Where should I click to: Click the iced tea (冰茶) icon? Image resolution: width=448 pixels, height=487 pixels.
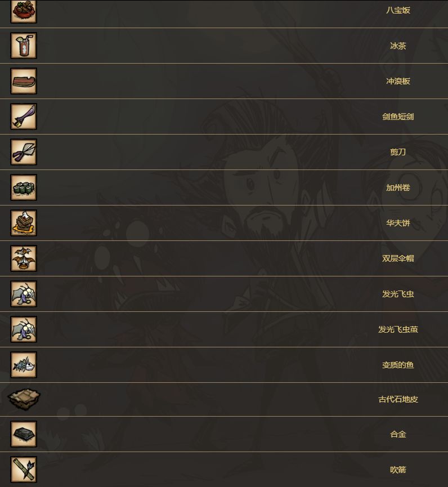[24, 46]
